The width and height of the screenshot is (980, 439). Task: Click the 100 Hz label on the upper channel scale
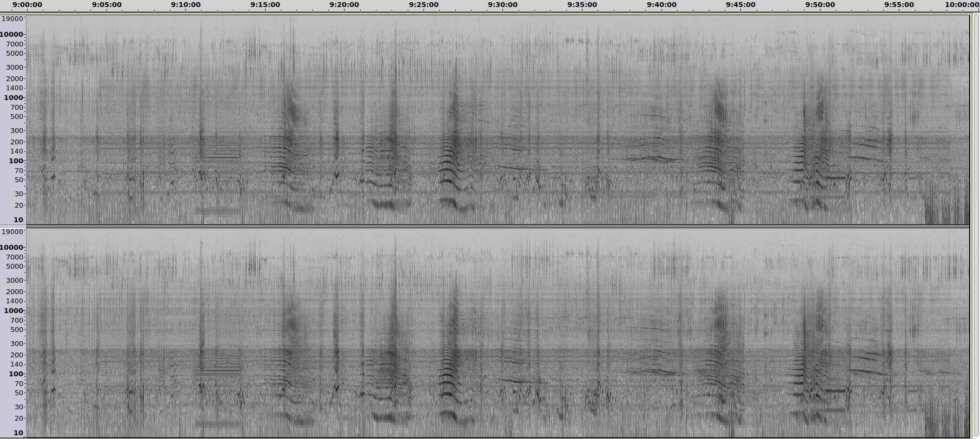[x=16, y=161]
